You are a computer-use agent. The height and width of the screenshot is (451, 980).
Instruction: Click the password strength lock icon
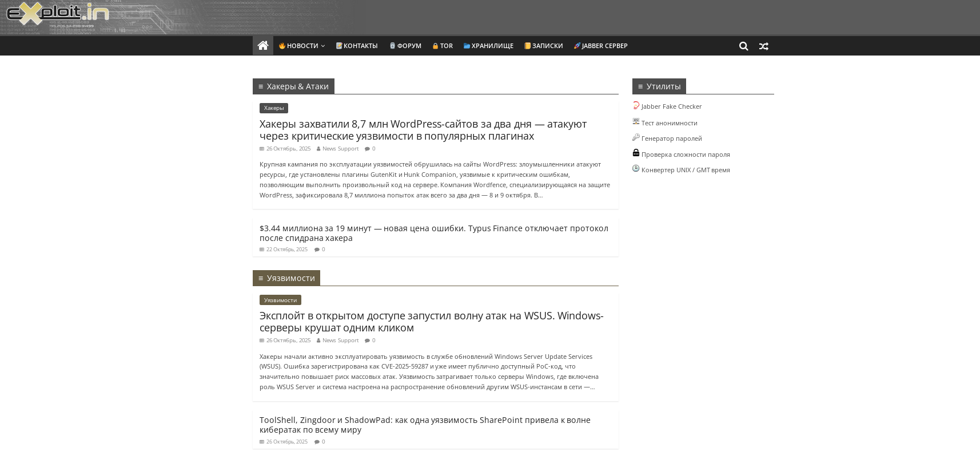(636, 153)
